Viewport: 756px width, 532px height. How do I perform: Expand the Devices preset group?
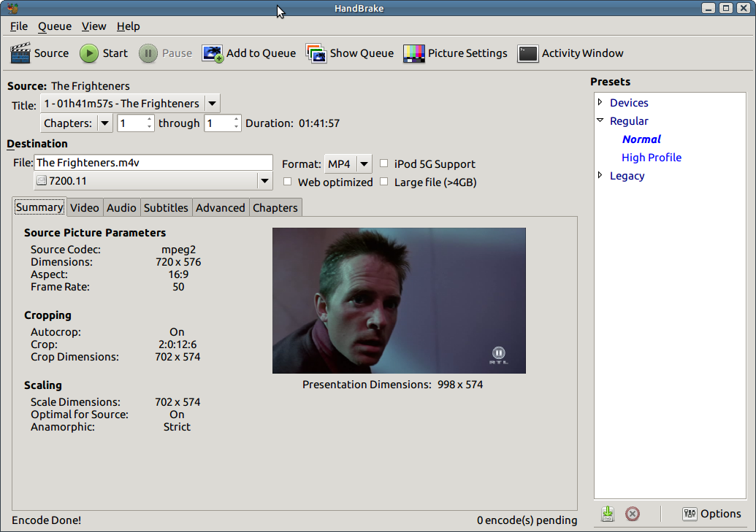600,102
